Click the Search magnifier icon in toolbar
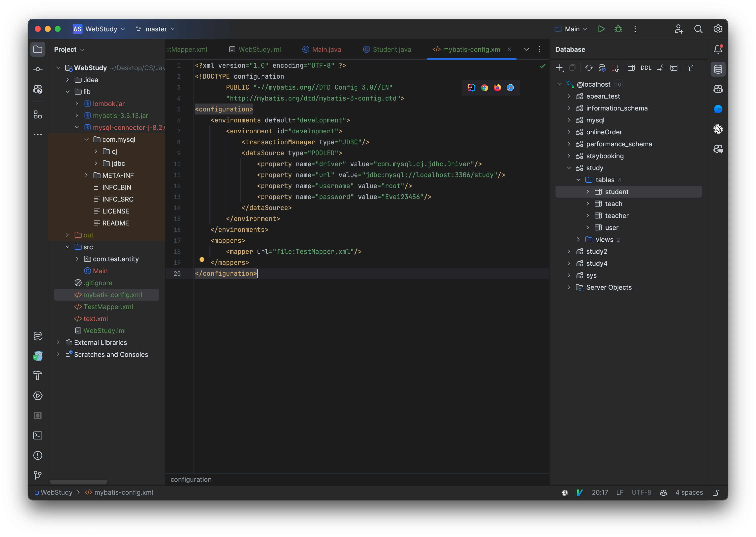 pyautogui.click(x=699, y=28)
